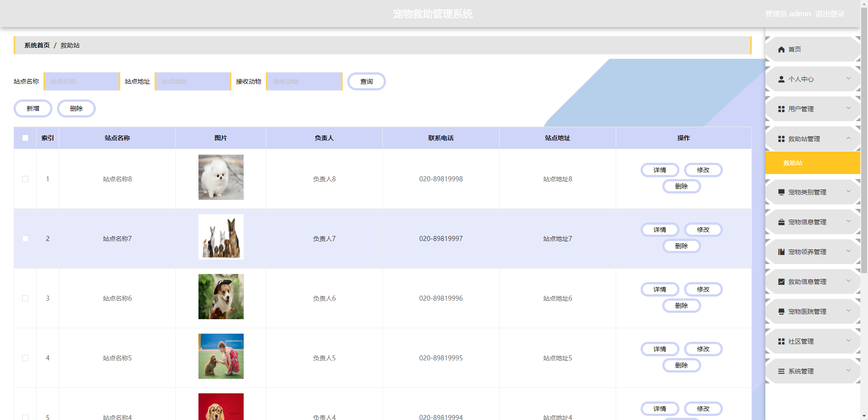Image resolution: width=868 pixels, height=420 pixels.
Task: Click 系统首页 in the breadcrumb
Action: (36, 45)
